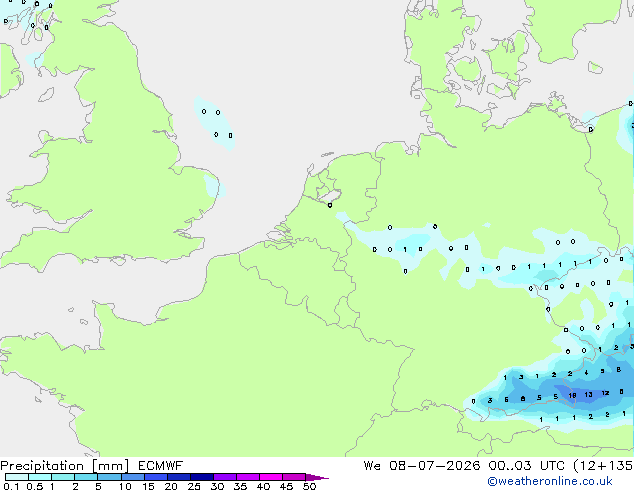The width and height of the screenshot is (634, 490).
Task: Select the 1–2 mm legend color swatch
Action: click(x=63, y=477)
